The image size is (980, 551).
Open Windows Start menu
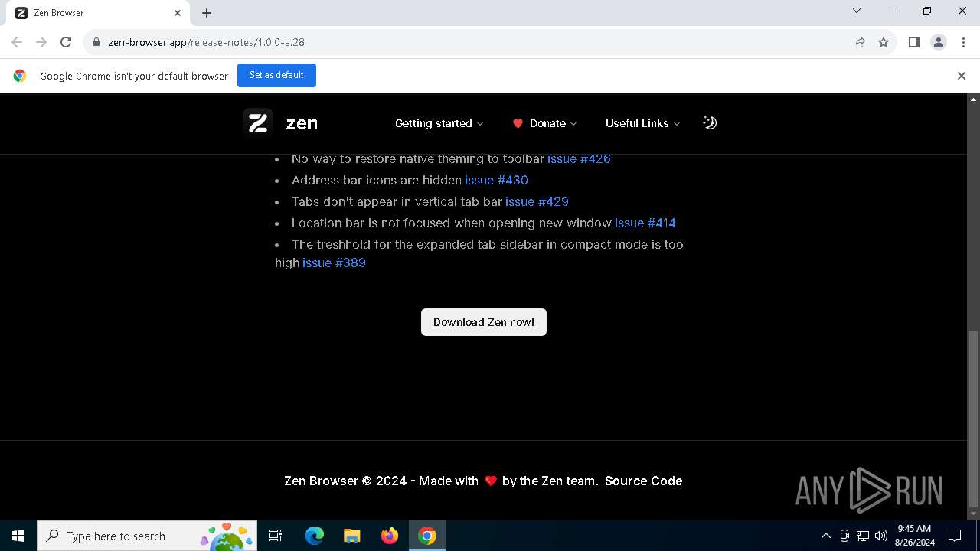point(18,536)
